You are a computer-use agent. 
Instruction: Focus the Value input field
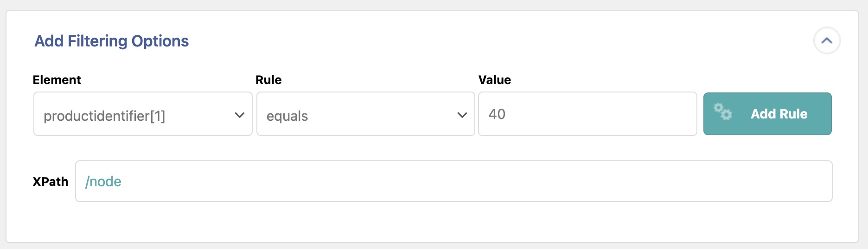pos(587,114)
